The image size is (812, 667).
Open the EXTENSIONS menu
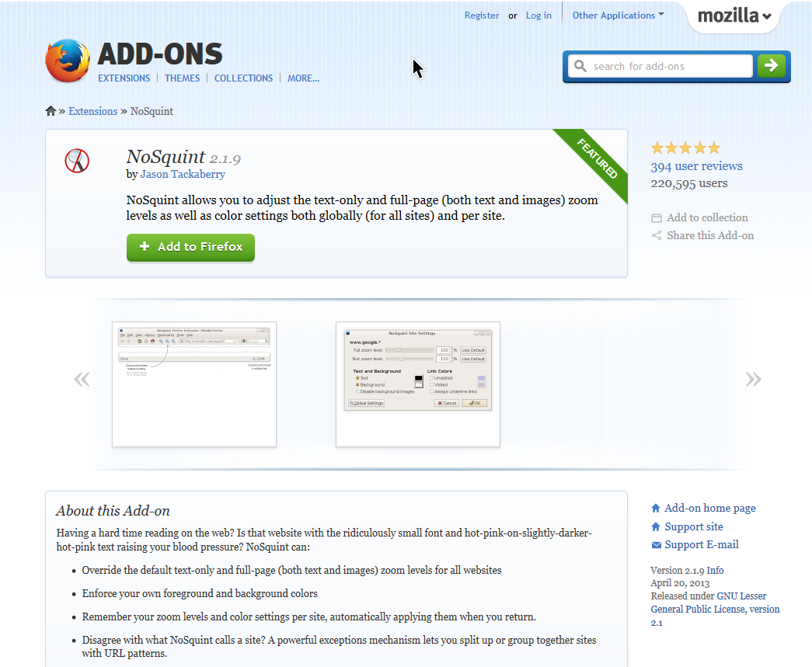[x=124, y=78]
